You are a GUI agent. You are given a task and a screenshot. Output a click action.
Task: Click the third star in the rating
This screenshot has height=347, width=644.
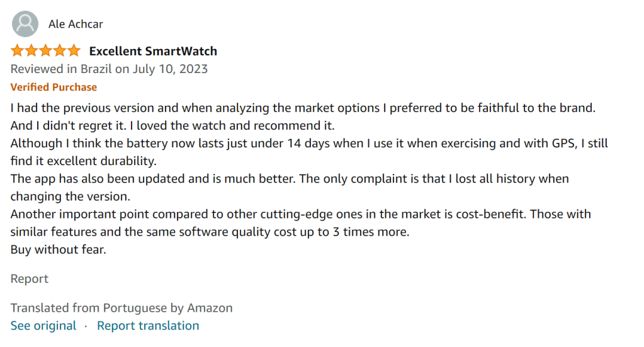46,51
